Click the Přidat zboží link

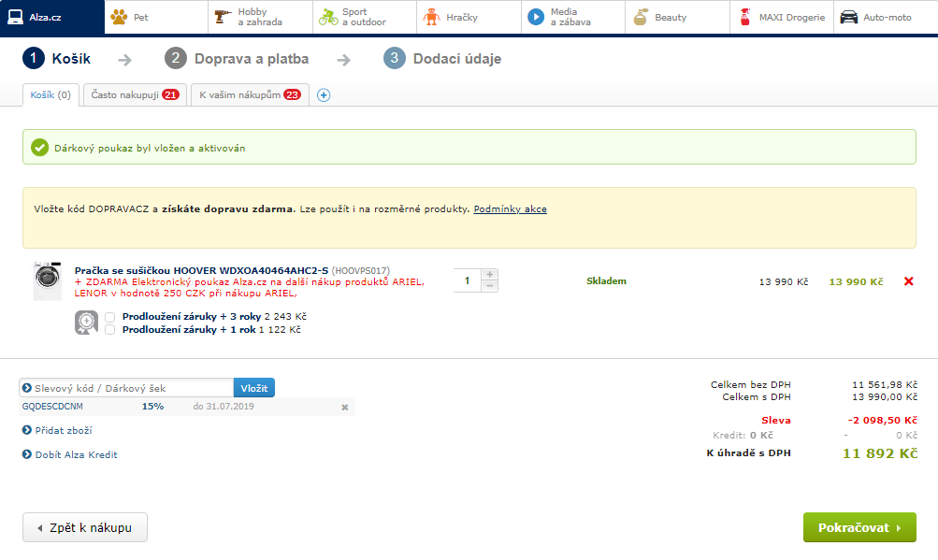point(64,430)
